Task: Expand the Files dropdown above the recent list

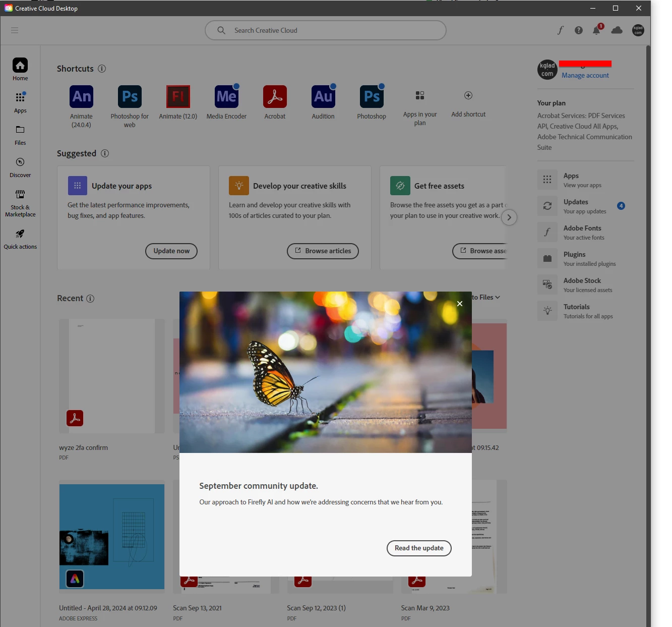Action: point(486,298)
